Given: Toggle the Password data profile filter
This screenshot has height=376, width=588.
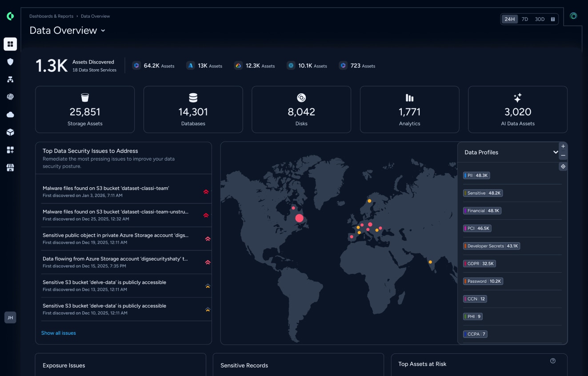Looking at the screenshot, I should click(x=483, y=281).
